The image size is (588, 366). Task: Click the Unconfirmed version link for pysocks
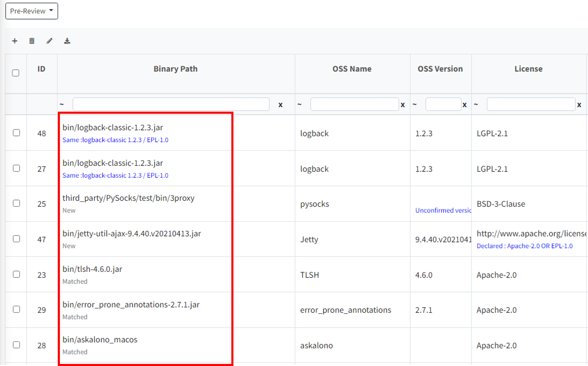tap(443, 210)
